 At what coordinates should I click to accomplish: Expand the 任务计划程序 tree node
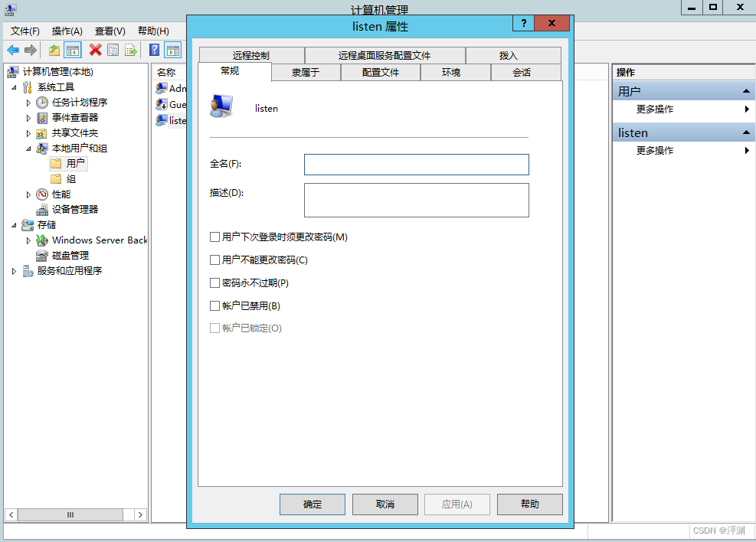coord(28,103)
